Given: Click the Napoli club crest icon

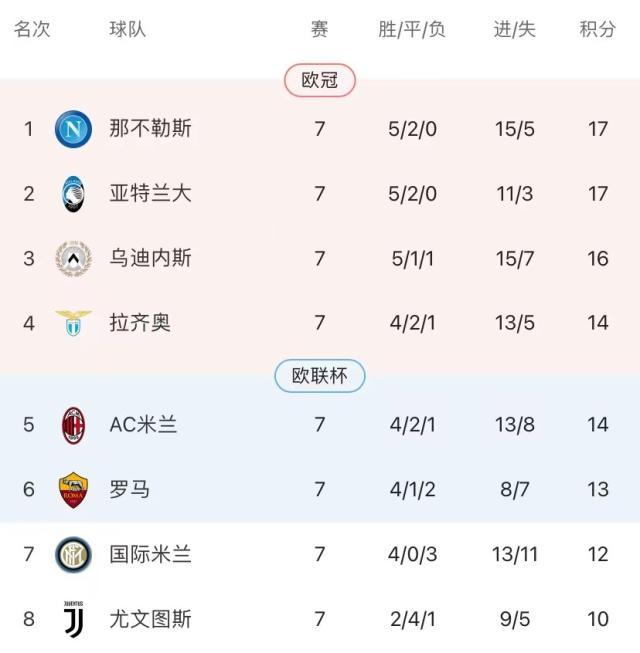Looking at the screenshot, I should [x=73, y=129].
